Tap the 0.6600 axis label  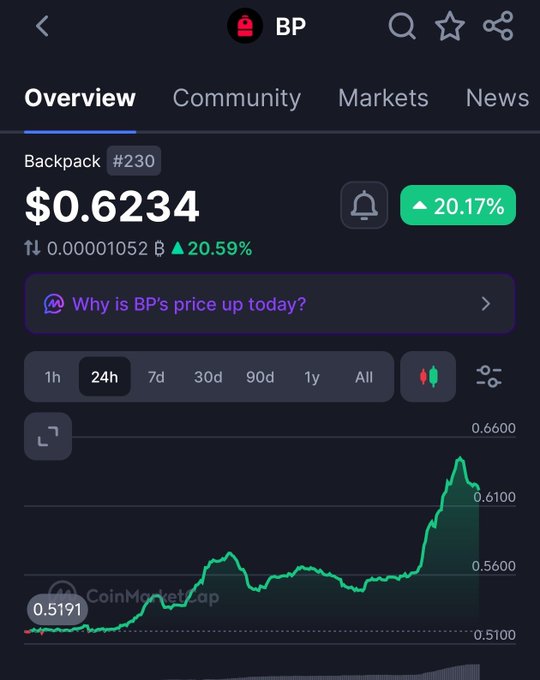click(494, 428)
